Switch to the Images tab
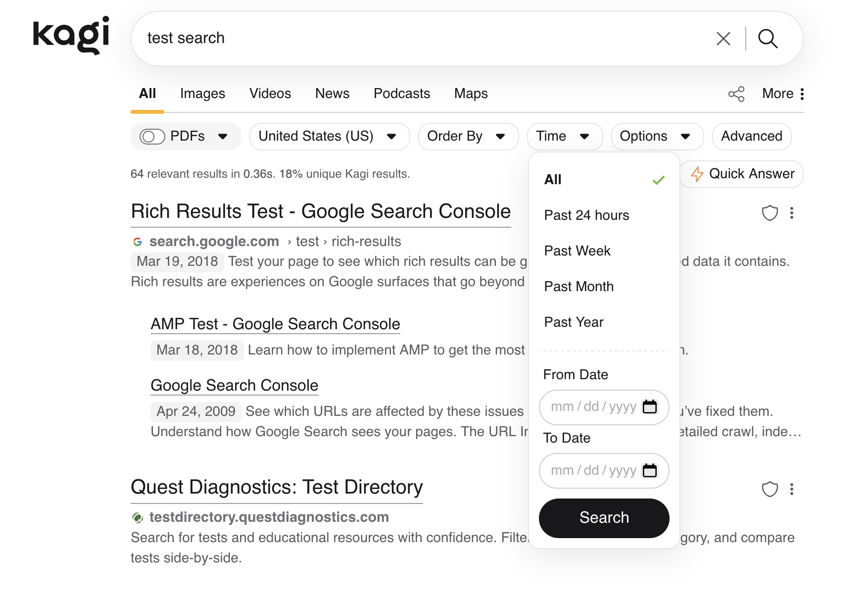 (x=202, y=93)
